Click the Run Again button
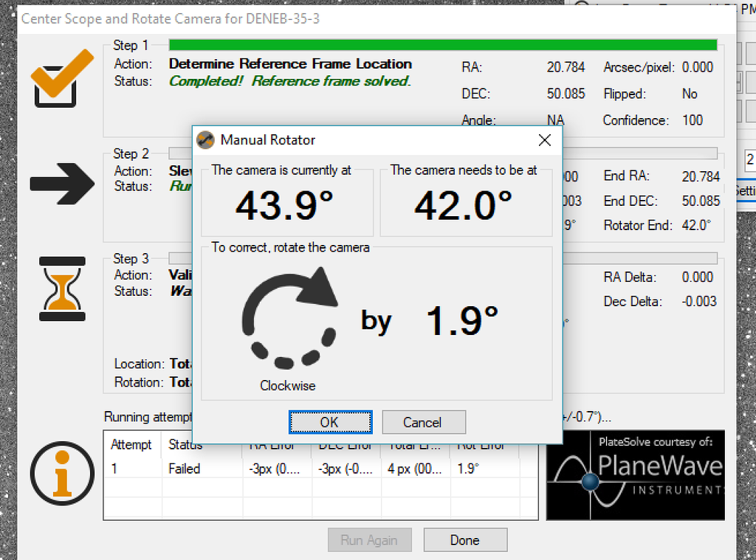756x560 pixels. point(369,540)
